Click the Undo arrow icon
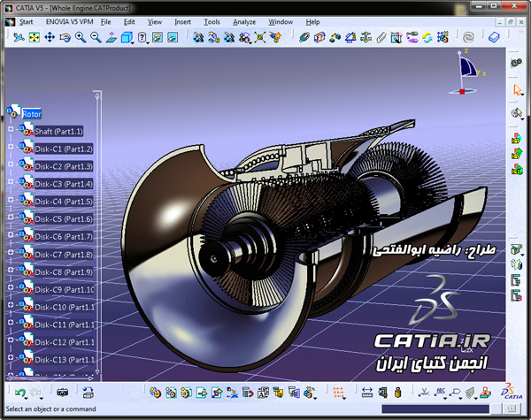531x420 pixels. (x=20, y=393)
